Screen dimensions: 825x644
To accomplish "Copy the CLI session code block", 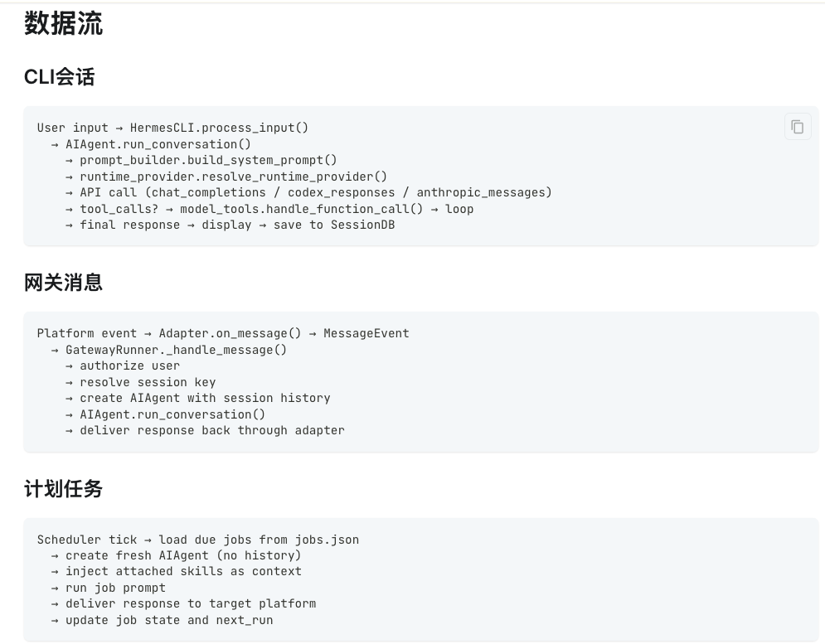I will coord(797,127).
